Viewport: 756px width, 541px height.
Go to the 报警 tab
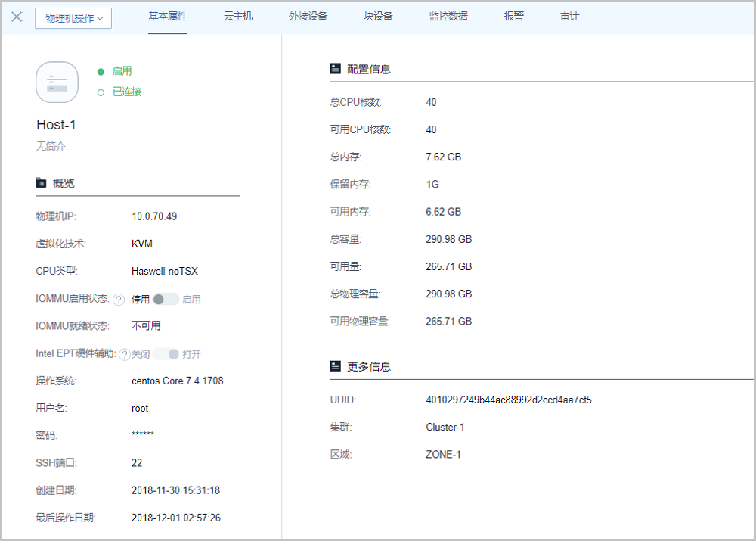[513, 16]
